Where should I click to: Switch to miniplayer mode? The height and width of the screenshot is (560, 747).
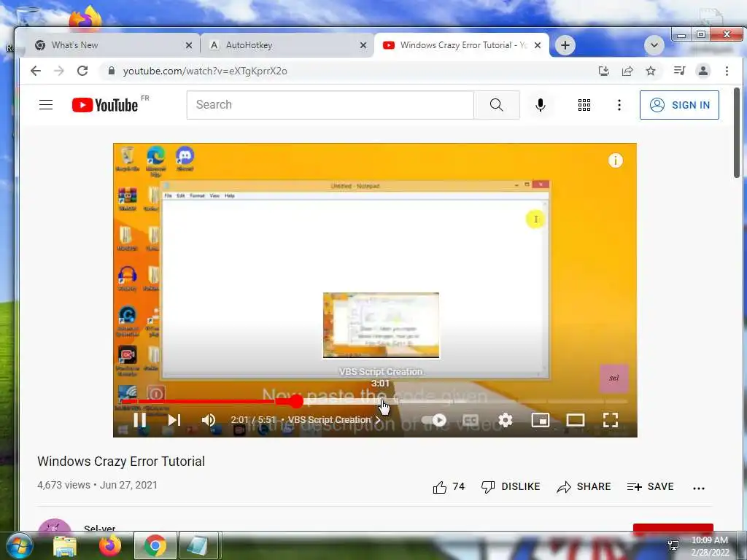click(541, 420)
